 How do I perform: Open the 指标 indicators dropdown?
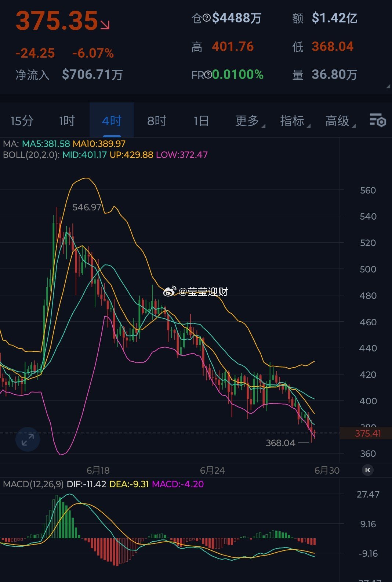pyautogui.click(x=295, y=121)
